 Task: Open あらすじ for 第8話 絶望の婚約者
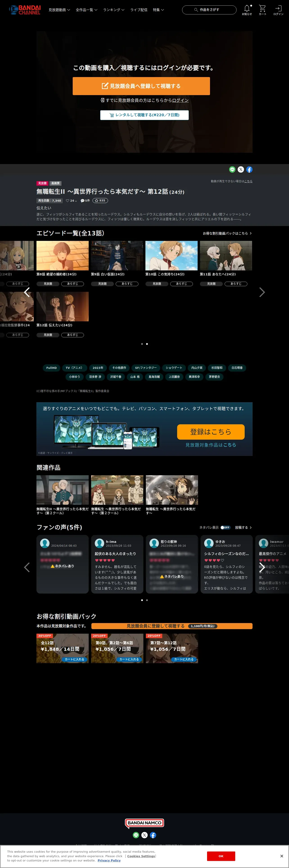pyautogui.click(x=73, y=284)
